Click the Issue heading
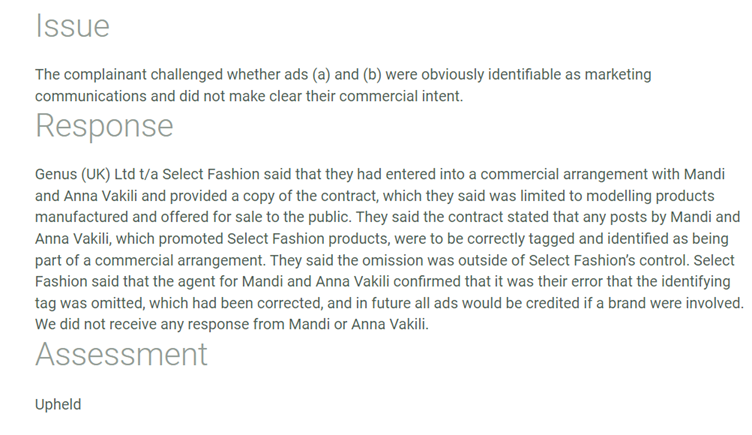The image size is (752, 435). [72, 25]
